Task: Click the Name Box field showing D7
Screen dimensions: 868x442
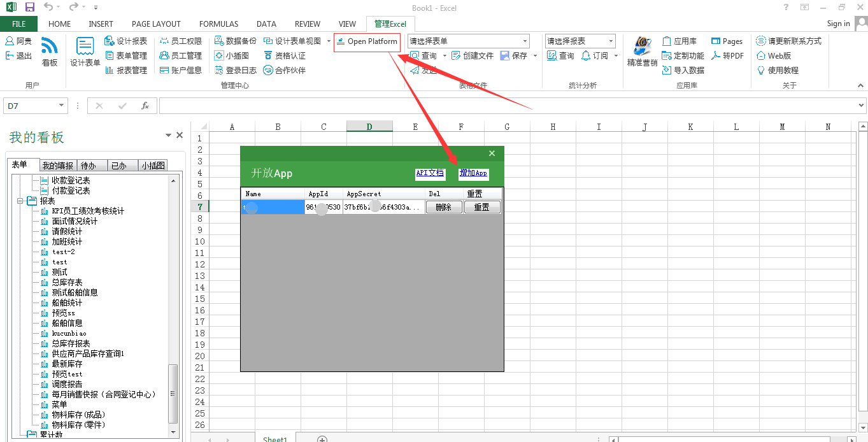Action: click(x=31, y=106)
